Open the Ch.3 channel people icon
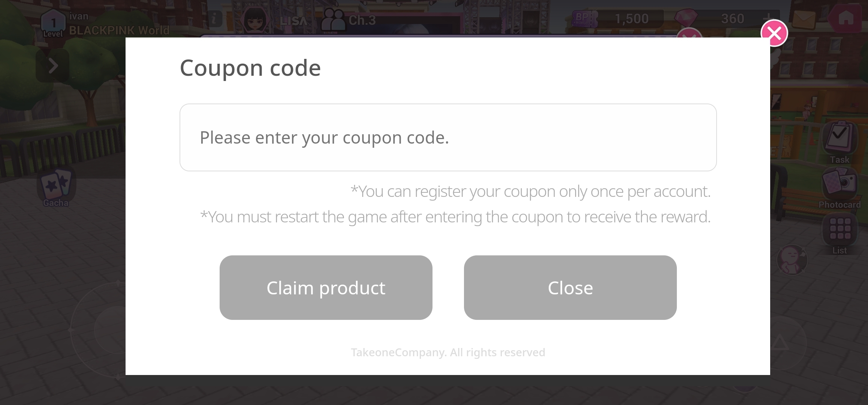The height and width of the screenshot is (405, 868). click(333, 19)
